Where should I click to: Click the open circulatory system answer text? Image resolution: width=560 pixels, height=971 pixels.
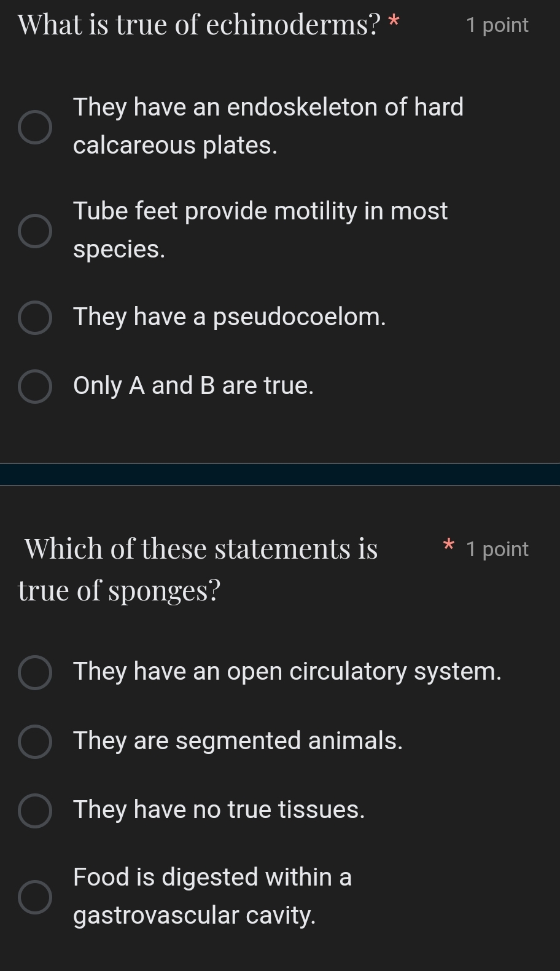coord(287,672)
